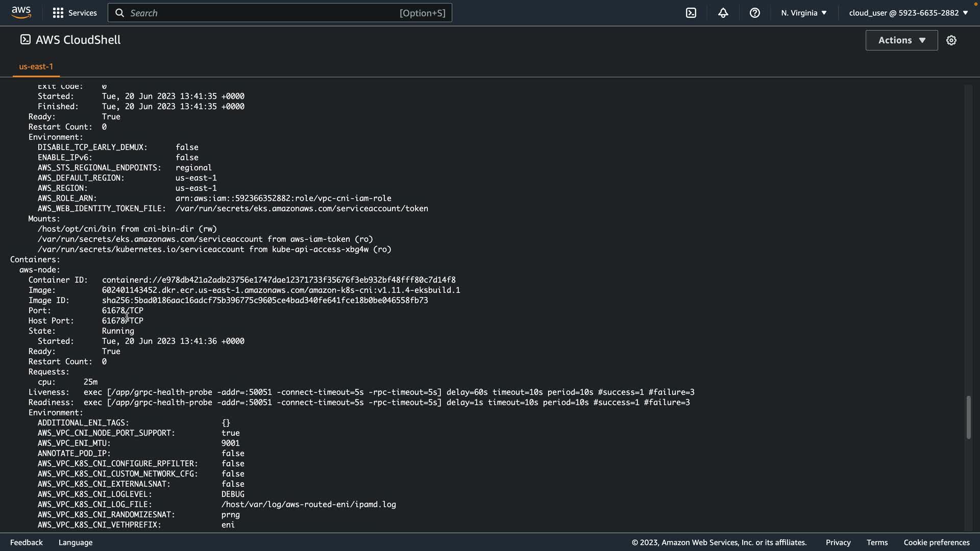Expand the Actions dropdown button
Screen dimensions: 980x551
901,40
